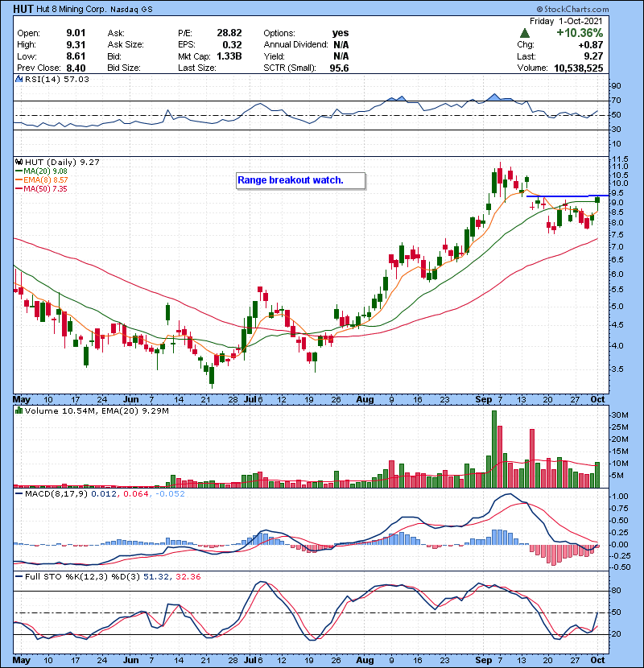The width and height of the screenshot is (644, 668).
Task: Click the 'Annual Dividend:' label
Action: coord(295,45)
